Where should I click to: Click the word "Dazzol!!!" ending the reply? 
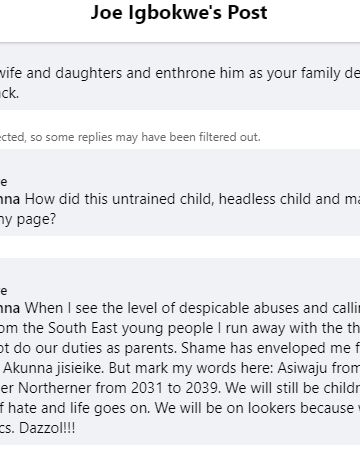click(x=47, y=428)
